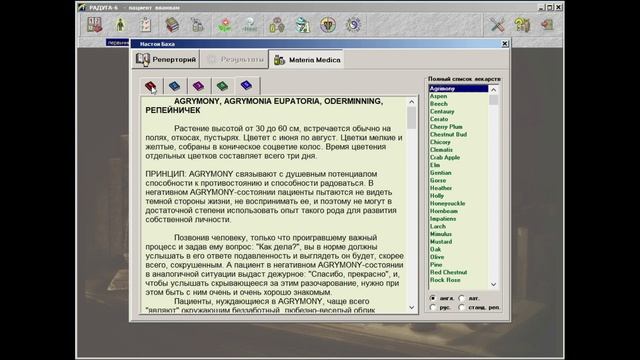
Task: Select the станд. реп. radio button
Action: [x=462, y=307]
